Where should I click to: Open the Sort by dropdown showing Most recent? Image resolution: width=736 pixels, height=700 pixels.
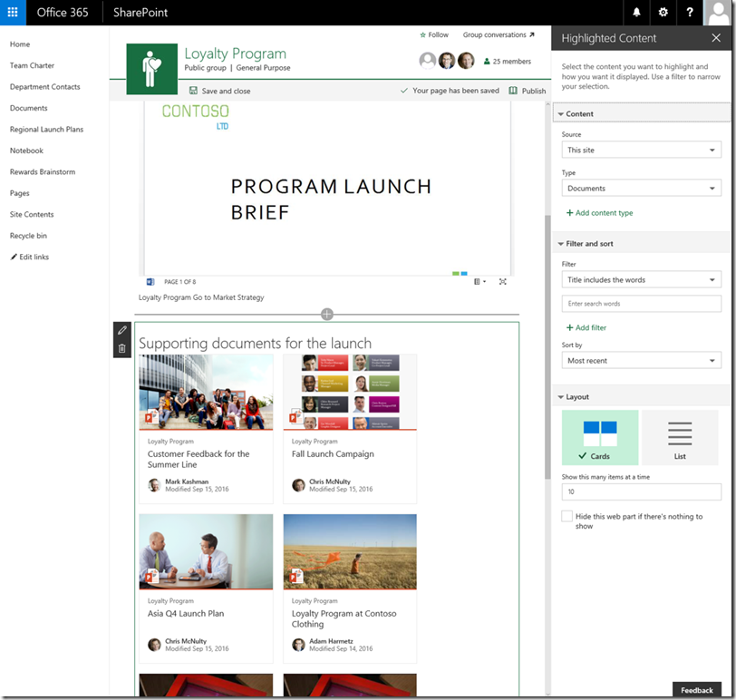641,361
